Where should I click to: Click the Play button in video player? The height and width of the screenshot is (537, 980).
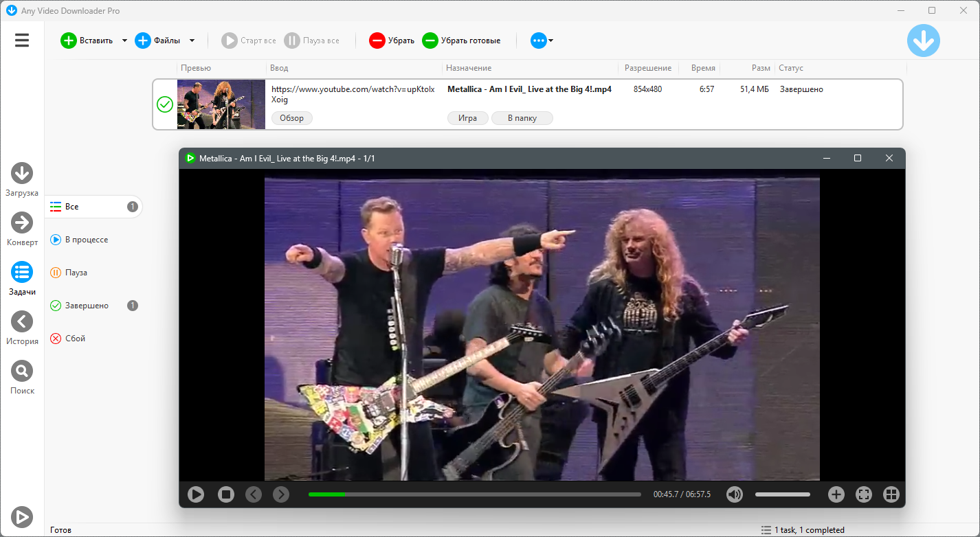196,494
